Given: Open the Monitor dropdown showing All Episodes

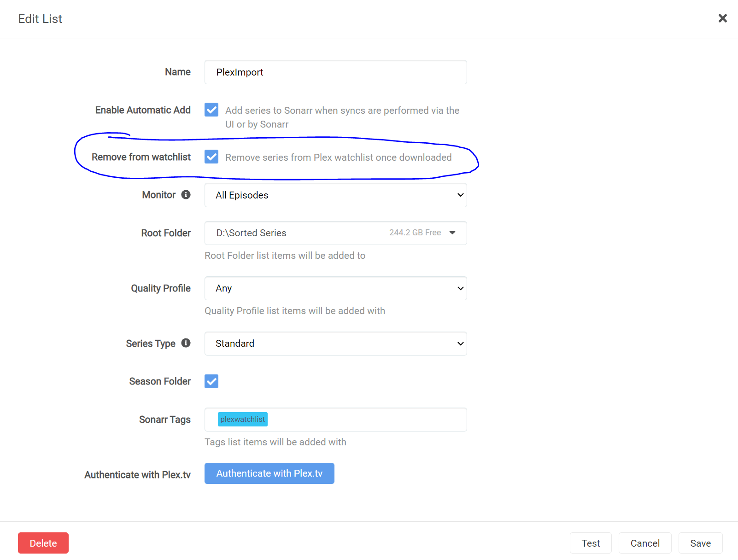Looking at the screenshot, I should (x=335, y=195).
